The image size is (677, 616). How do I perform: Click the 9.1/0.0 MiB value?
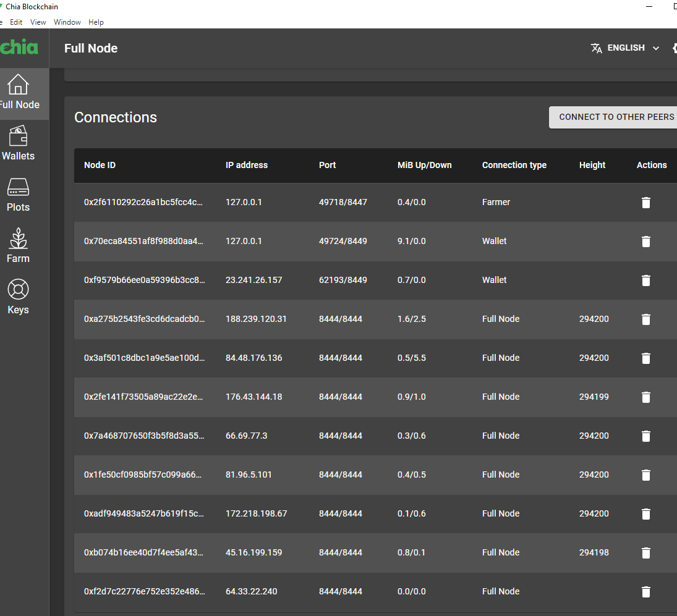pos(412,241)
